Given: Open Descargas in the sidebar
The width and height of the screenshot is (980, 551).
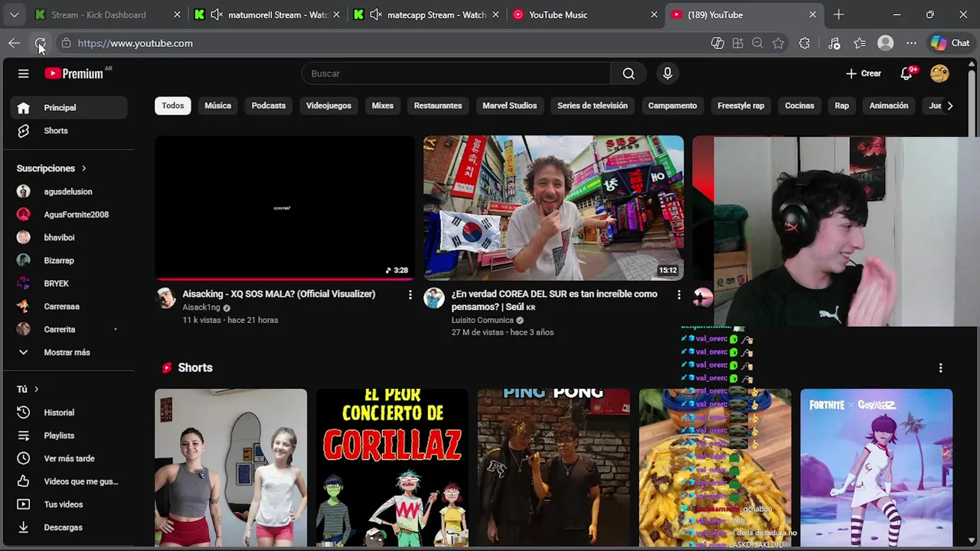Looking at the screenshot, I should click(67, 527).
